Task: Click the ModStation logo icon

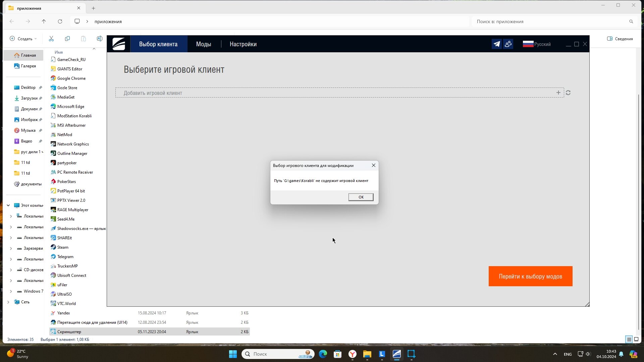Action: pyautogui.click(x=119, y=44)
